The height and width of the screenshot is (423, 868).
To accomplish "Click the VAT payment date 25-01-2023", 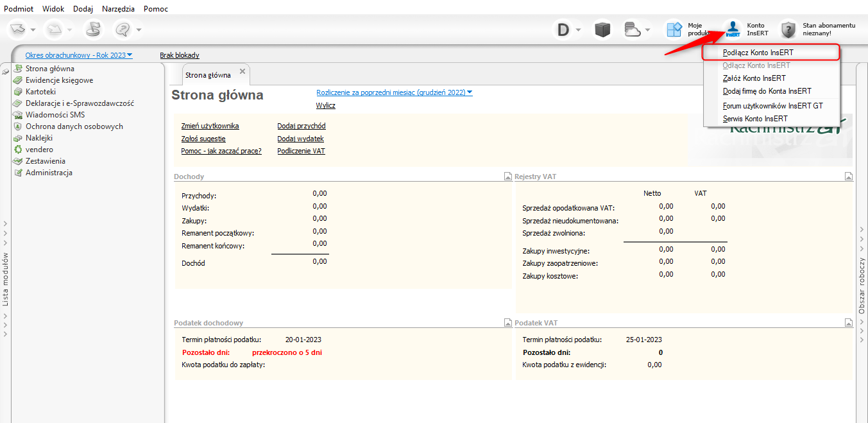I will 643,340.
